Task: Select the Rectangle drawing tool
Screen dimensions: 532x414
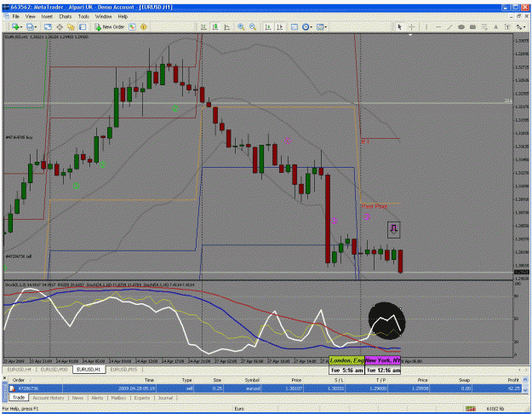Action: 472,26
